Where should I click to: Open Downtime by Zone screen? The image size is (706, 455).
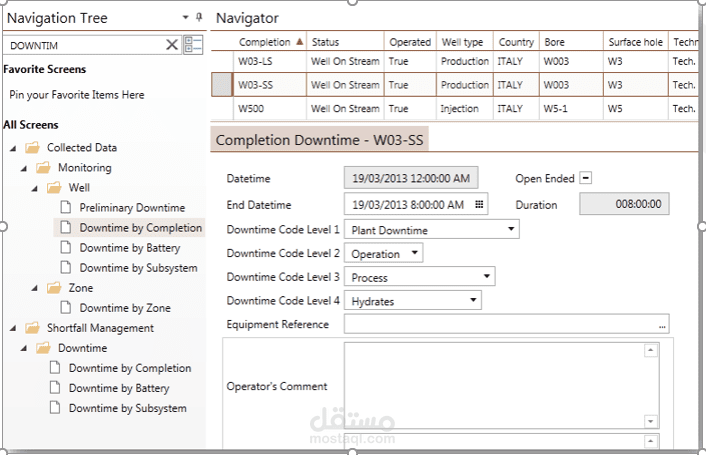click(x=125, y=308)
